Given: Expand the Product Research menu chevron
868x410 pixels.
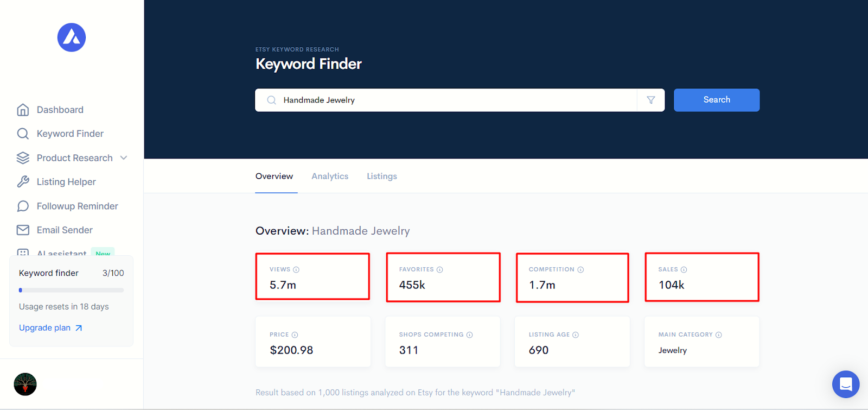Looking at the screenshot, I should [124, 158].
